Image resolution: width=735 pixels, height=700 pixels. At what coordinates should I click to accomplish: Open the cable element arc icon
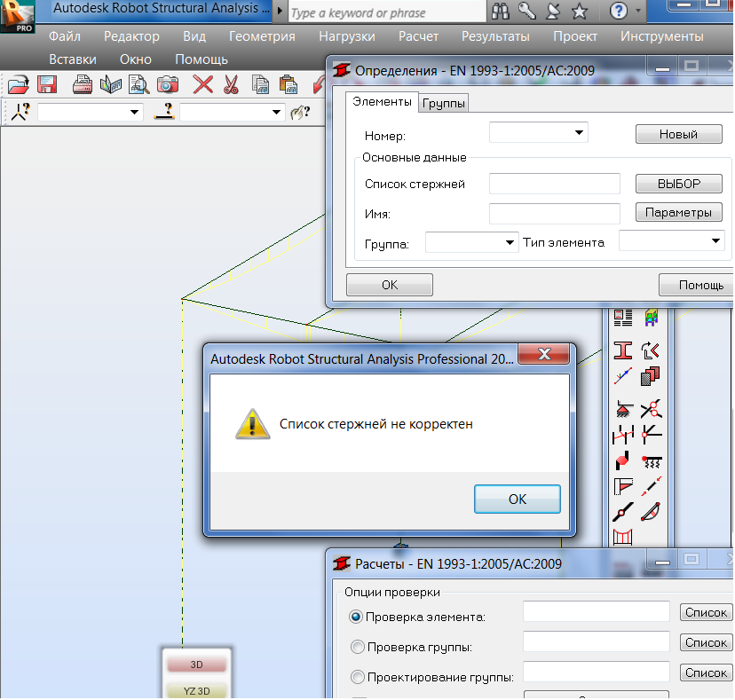(651, 512)
